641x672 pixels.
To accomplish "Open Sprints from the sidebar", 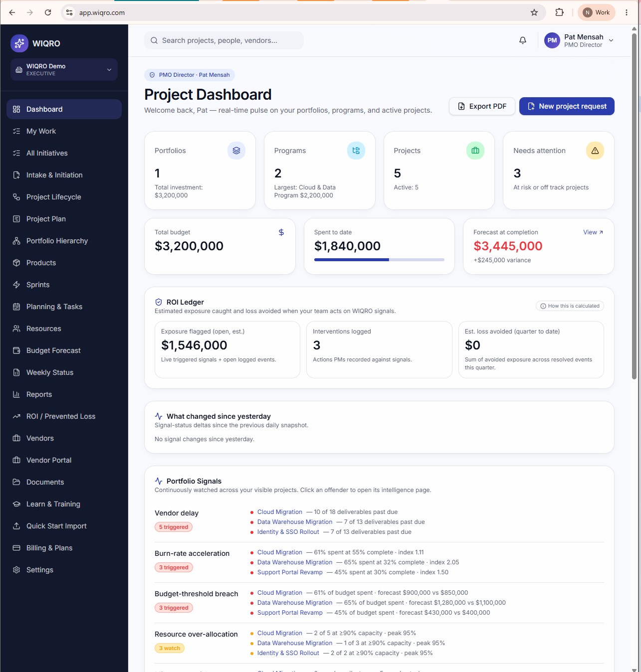I will (64, 285).
